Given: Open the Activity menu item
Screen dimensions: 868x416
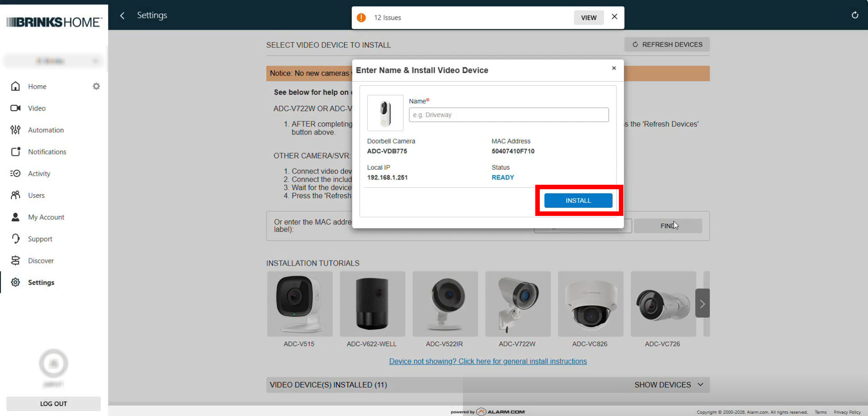Looking at the screenshot, I should 39,174.
